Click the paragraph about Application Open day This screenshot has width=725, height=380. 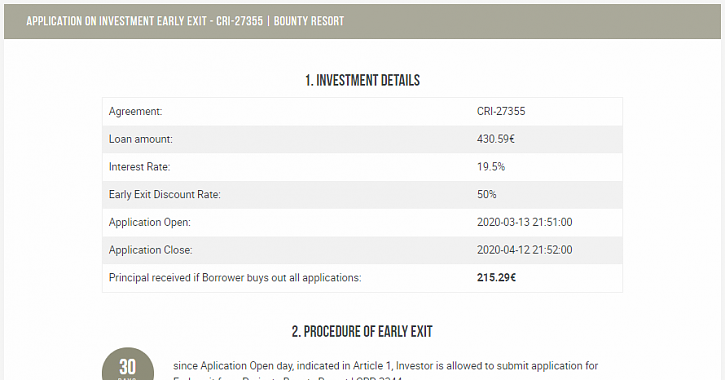(386, 371)
